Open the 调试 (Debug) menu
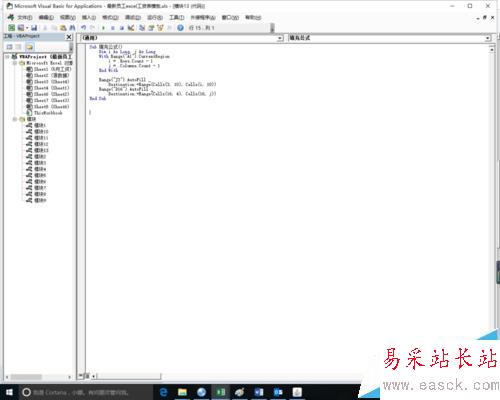 click(133, 17)
